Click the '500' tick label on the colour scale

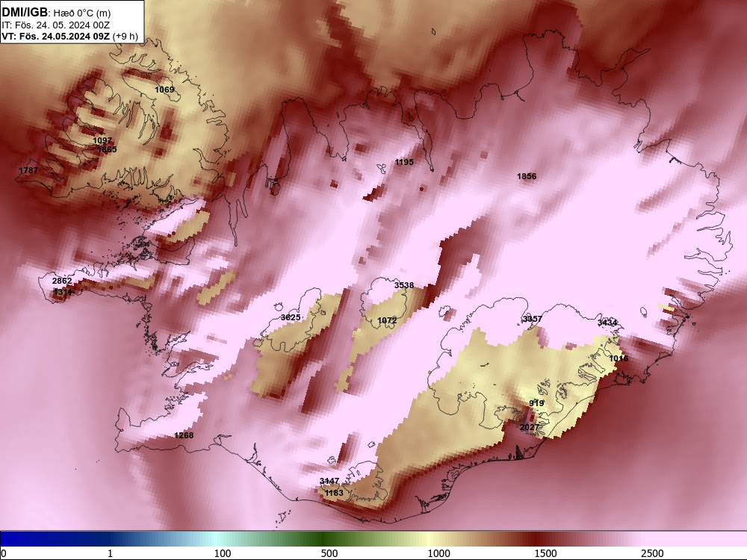[x=329, y=553]
